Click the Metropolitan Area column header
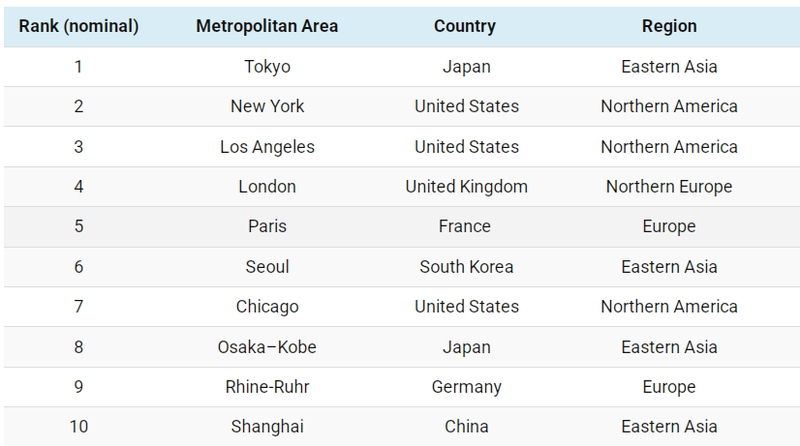The height and width of the screenshot is (446, 800). pyautogui.click(x=267, y=26)
